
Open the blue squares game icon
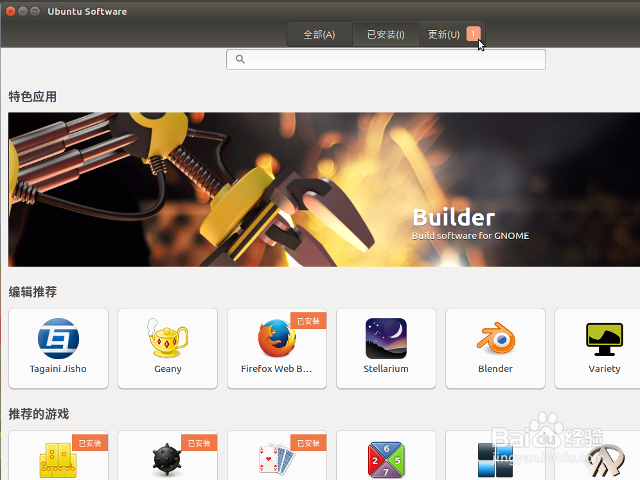point(495,460)
